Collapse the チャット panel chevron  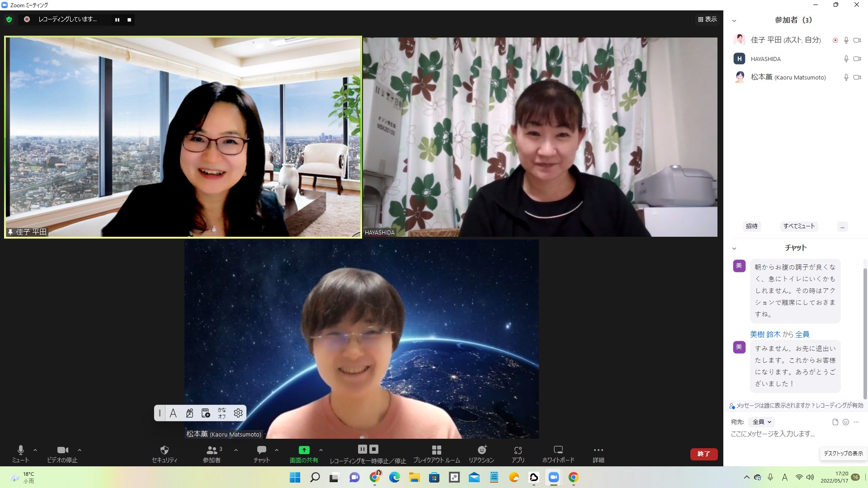pyautogui.click(x=734, y=249)
